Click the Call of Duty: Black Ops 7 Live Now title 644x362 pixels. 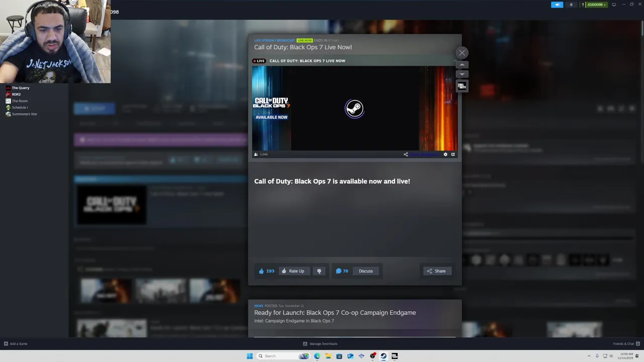(x=303, y=47)
